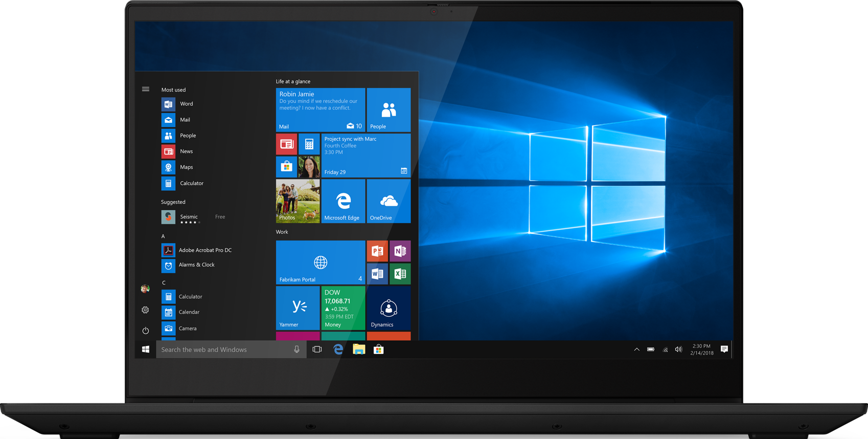Open Edge from the taskbar
868x439 pixels.
click(338, 349)
